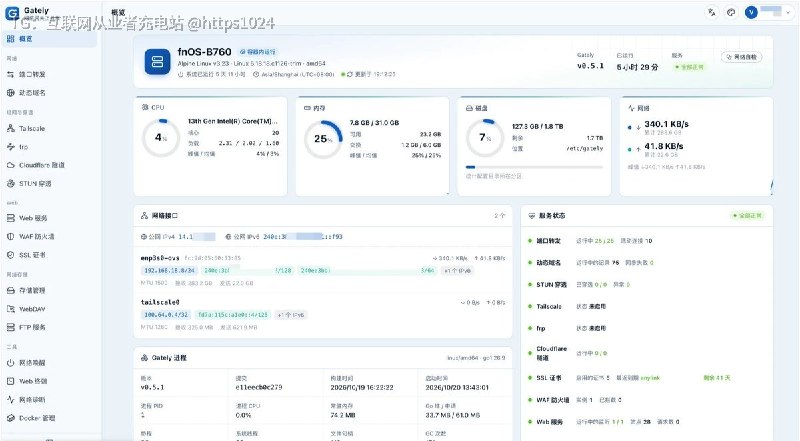Open Tailscale row in 服务状态

click(646, 307)
